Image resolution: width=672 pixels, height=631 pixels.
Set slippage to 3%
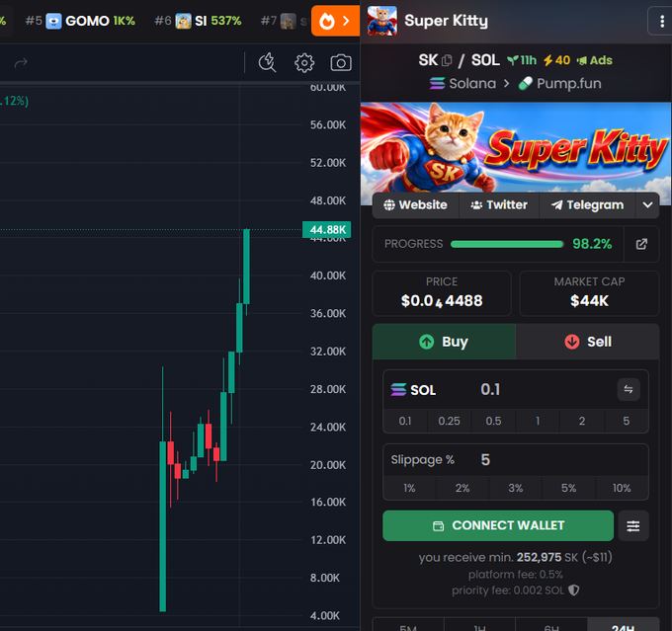pyautogui.click(x=516, y=489)
